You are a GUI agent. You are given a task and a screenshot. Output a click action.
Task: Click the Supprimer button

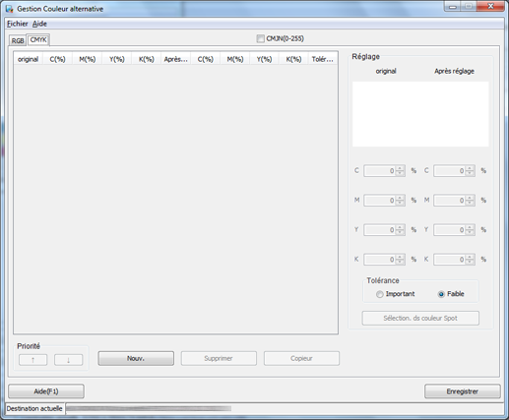coord(219,358)
